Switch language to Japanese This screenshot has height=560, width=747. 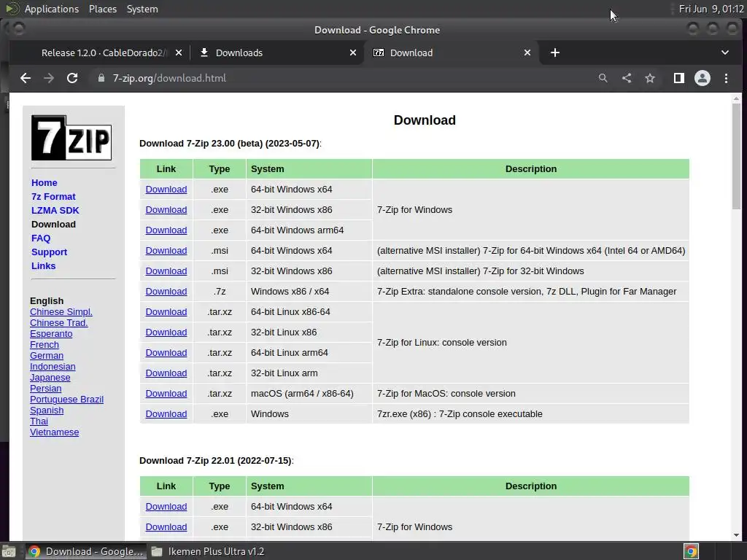50,378
